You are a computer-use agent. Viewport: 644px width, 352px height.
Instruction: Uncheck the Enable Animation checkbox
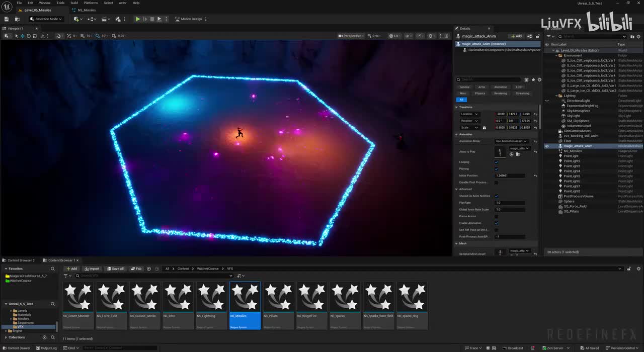[x=496, y=223]
